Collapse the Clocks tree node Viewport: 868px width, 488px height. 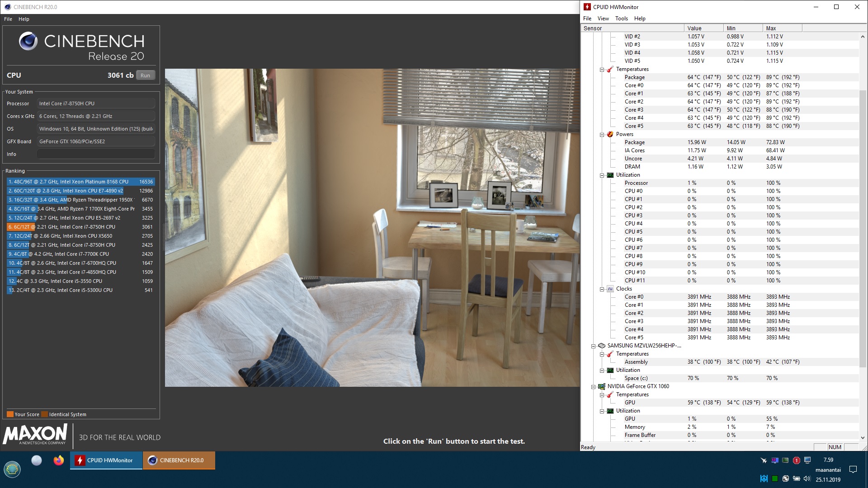coord(602,289)
